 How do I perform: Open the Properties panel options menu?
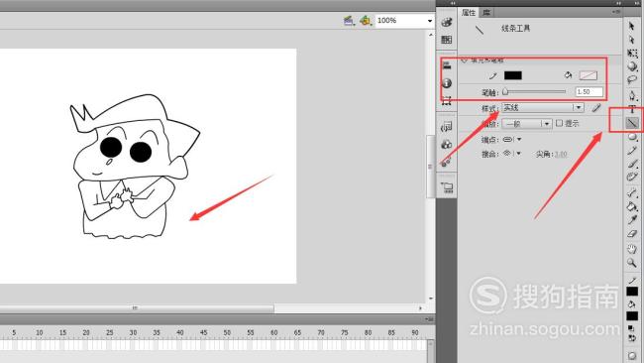tap(616, 12)
